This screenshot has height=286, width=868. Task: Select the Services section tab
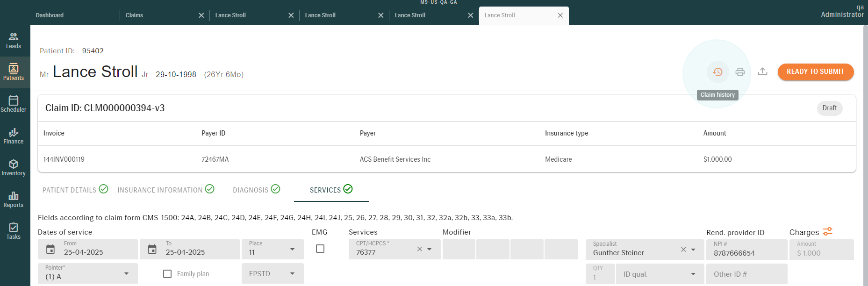pyautogui.click(x=331, y=189)
